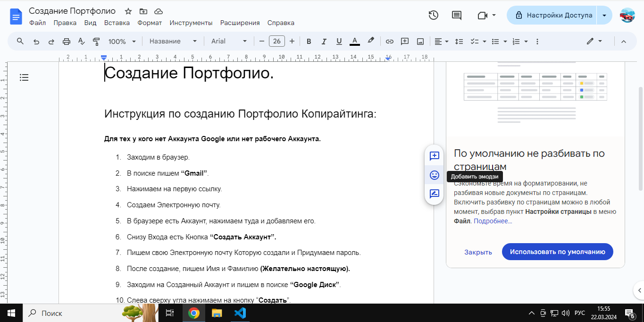Select the paint format tool
644x322 pixels.
[x=96, y=41]
